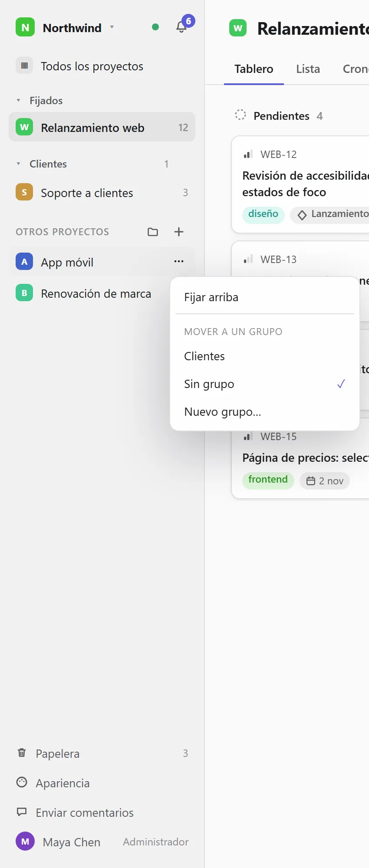Click the Pendientes column header

[281, 116]
